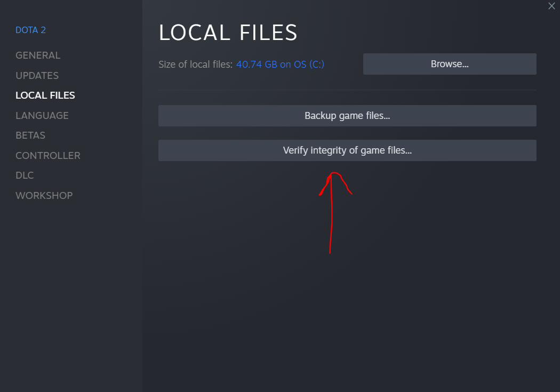This screenshot has width=560, height=392.
Task: Select the LOCAL FILES sidebar section
Action: tap(45, 95)
